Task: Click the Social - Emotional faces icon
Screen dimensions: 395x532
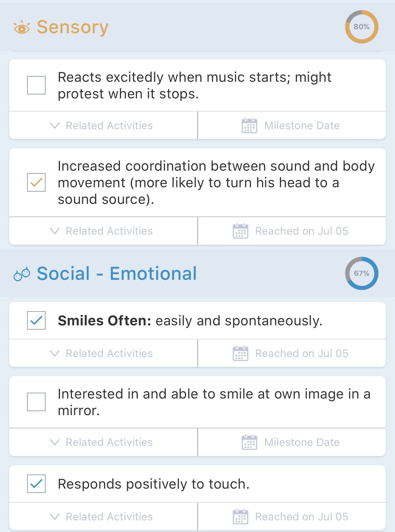Action: pos(22,274)
